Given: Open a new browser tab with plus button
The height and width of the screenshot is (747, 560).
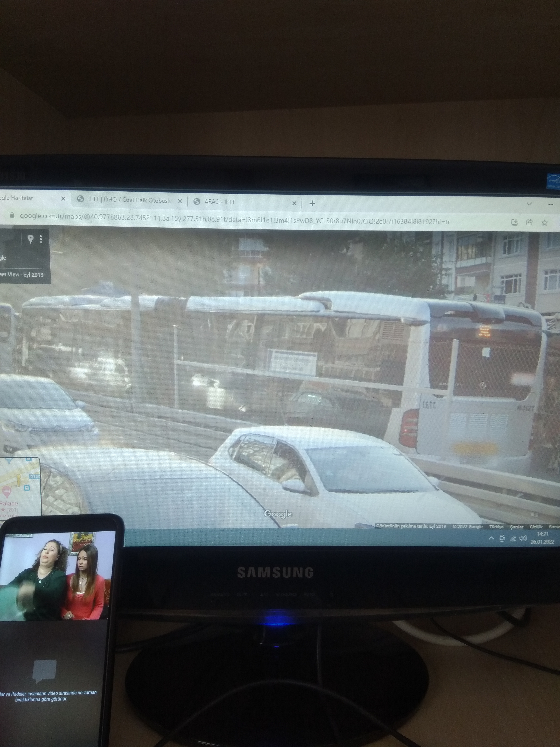Looking at the screenshot, I should [312, 203].
